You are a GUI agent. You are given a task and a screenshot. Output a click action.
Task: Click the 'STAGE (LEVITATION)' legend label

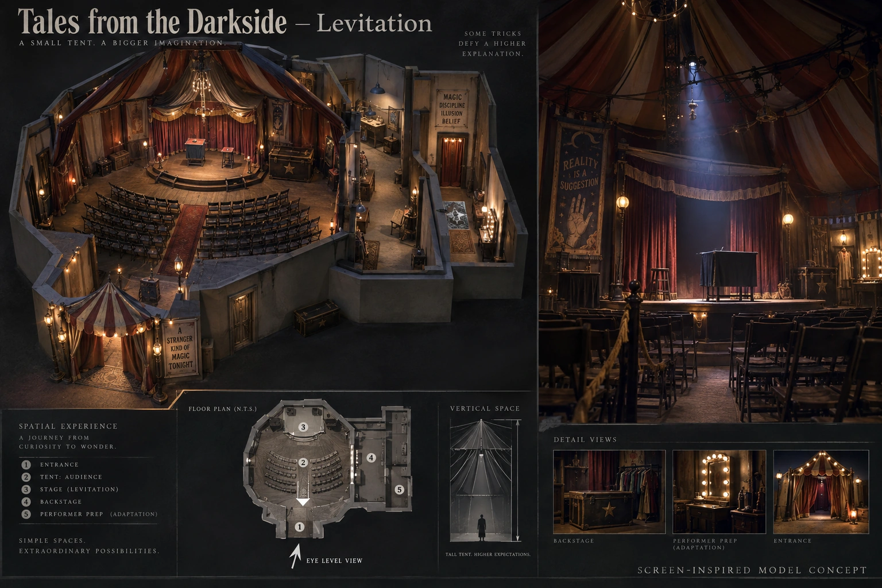click(79, 489)
